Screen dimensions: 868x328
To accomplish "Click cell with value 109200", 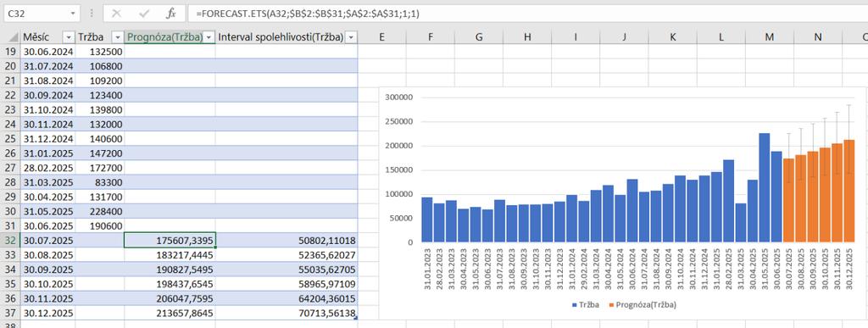I will click(x=100, y=81).
